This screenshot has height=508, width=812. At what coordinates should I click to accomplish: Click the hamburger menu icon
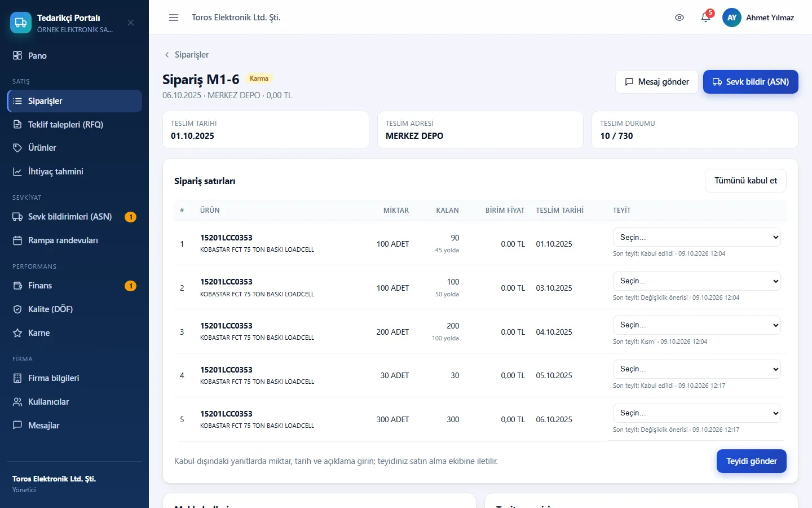coord(174,17)
